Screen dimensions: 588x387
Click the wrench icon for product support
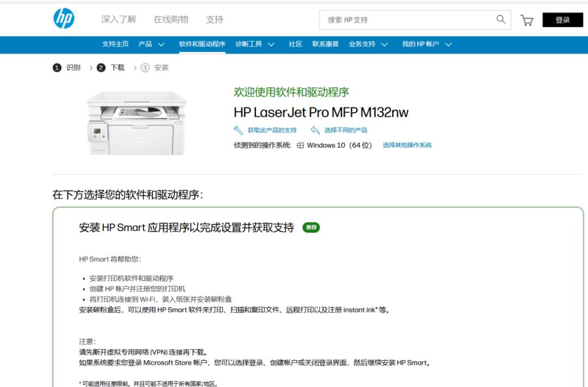click(238, 130)
